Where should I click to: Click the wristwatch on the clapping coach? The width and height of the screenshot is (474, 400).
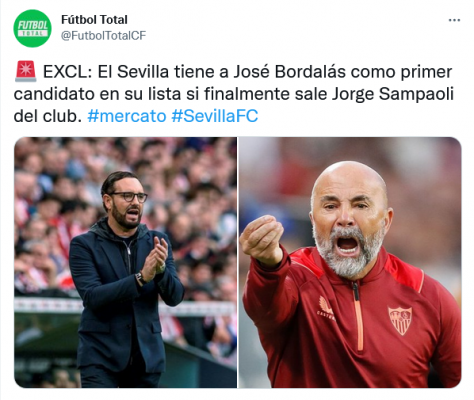click(x=140, y=278)
